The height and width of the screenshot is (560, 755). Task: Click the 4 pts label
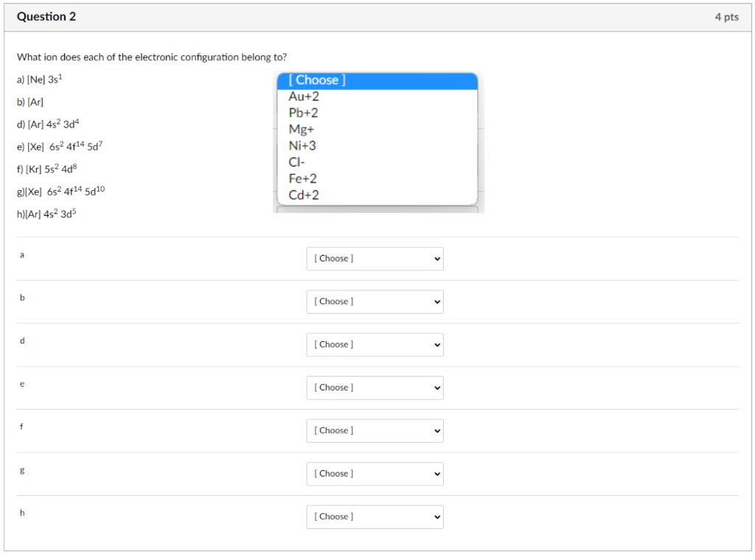point(726,18)
